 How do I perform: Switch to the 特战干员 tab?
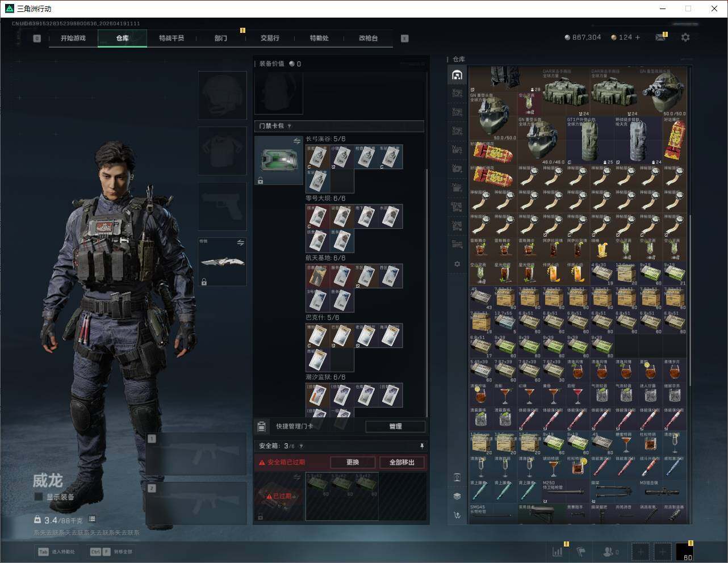(x=171, y=38)
